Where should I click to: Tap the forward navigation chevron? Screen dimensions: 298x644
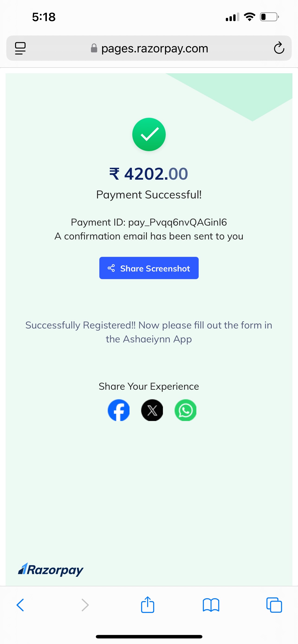(85, 605)
